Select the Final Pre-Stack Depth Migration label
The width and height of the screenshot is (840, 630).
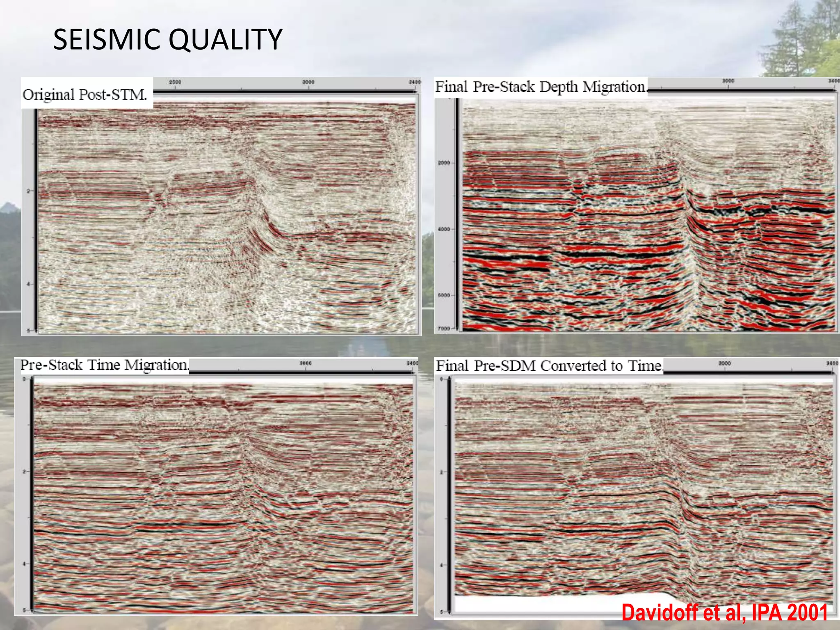coord(541,87)
